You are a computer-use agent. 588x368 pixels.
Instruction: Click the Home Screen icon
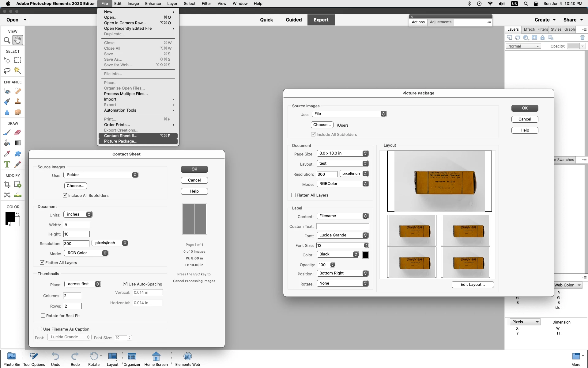(x=156, y=359)
